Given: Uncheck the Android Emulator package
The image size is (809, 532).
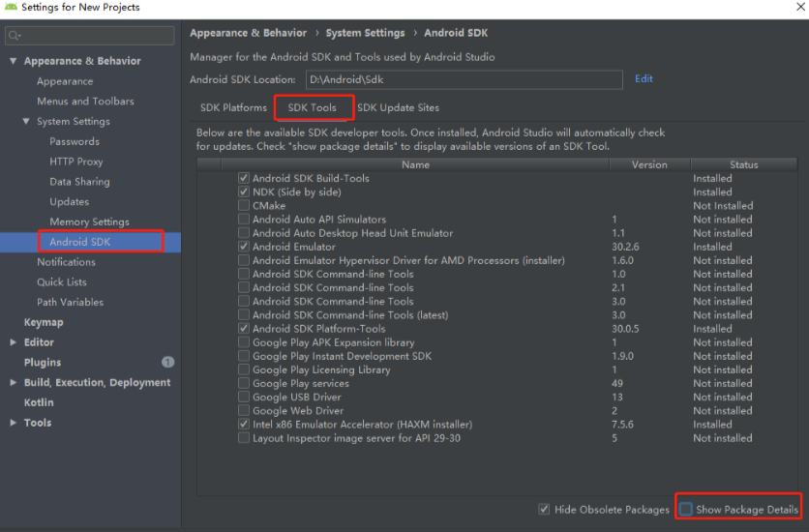Looking at the screenshot, I should coord(244,247).
